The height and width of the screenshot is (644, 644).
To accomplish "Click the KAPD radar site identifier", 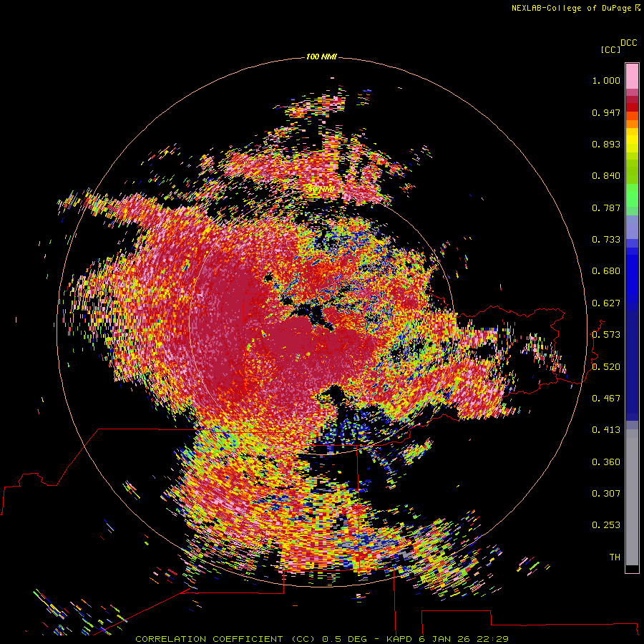I will pos(400,639).
